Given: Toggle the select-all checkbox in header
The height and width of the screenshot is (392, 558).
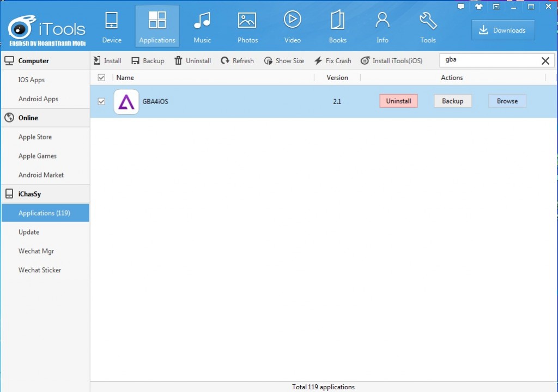Looking at the screenshot, I should [x=101, y=77].
